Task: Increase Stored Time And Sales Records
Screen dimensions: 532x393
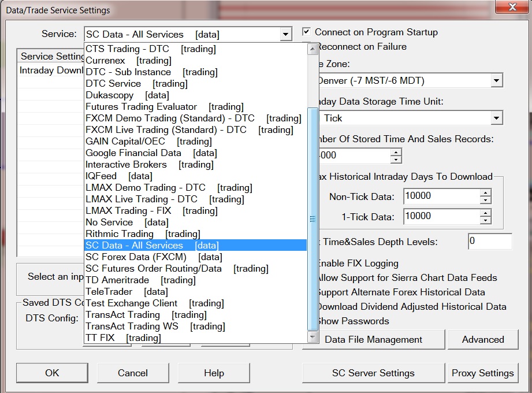Action: [396, 152]
